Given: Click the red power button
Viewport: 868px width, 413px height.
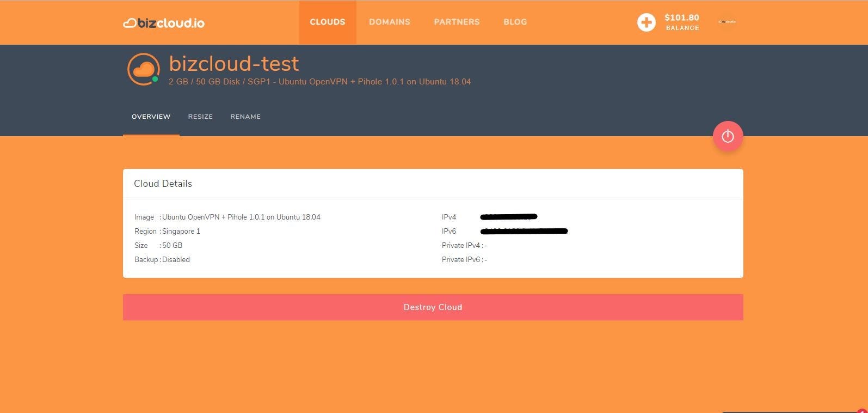Looking at the screenshot, I should 728,136.
